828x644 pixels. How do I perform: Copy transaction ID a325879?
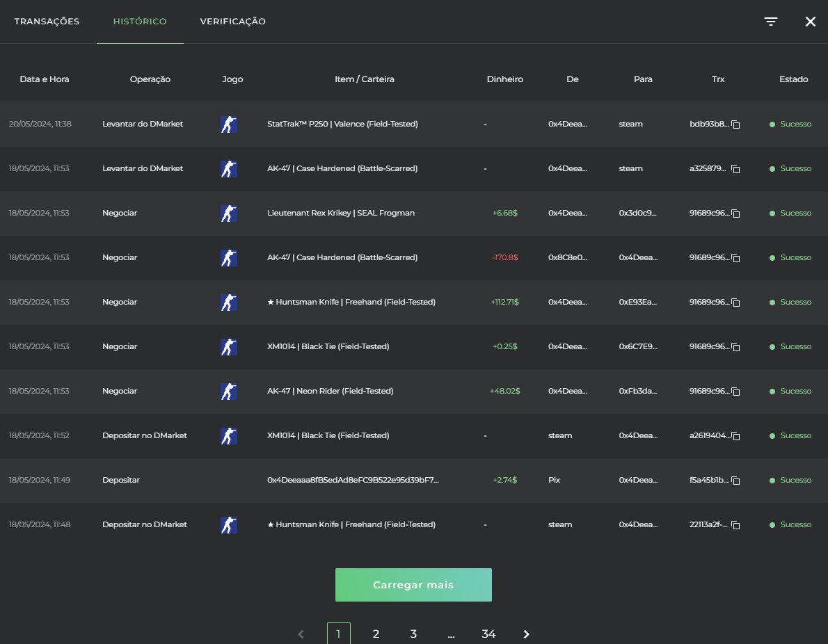point(735,169)
